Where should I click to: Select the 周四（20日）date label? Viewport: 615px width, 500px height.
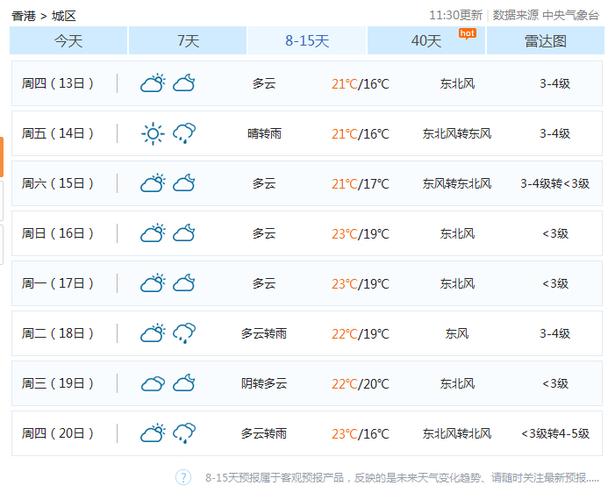coord(58,433)
